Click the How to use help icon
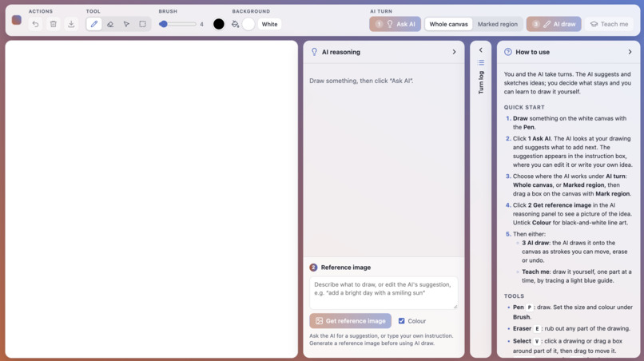644x361 pixels. (x=508, y=52)
